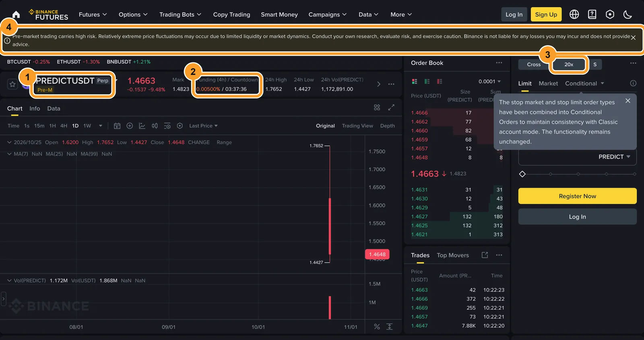Dismiss the Conditional Orders tooltip

(x=628, y=101)
